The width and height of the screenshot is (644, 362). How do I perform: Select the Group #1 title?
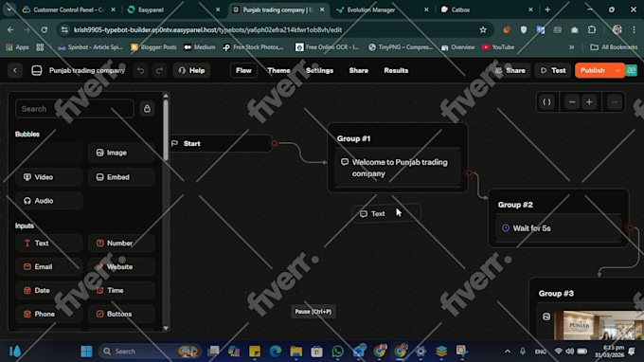click(x=353, y=138)
